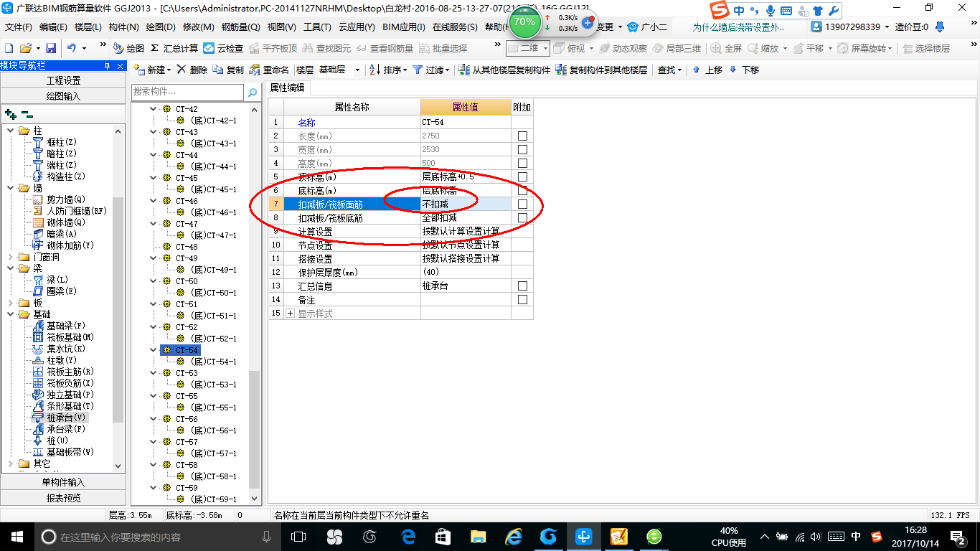Open Microsoft Edge from taskbar
Viewport: 980px width, 551px height.
409,537
